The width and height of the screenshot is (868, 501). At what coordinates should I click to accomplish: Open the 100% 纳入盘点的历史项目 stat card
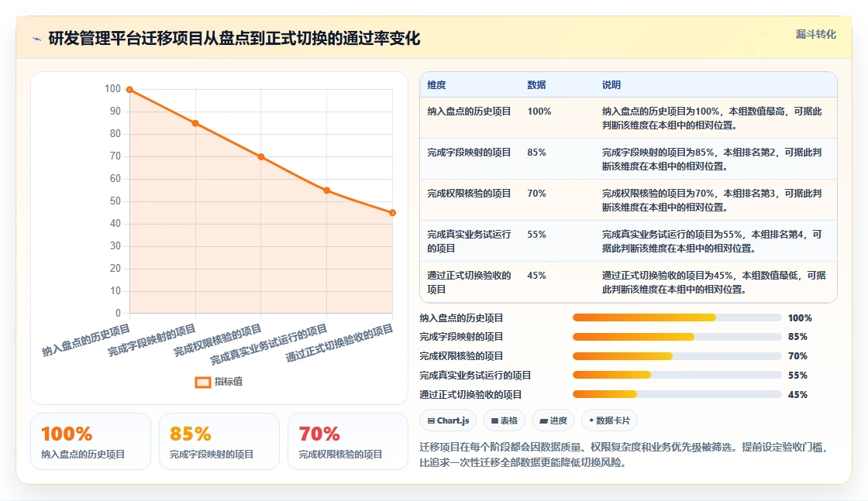[x=91, y=441]
